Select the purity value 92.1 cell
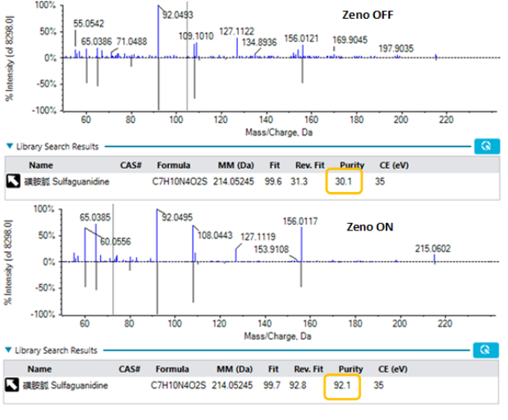 344,384
